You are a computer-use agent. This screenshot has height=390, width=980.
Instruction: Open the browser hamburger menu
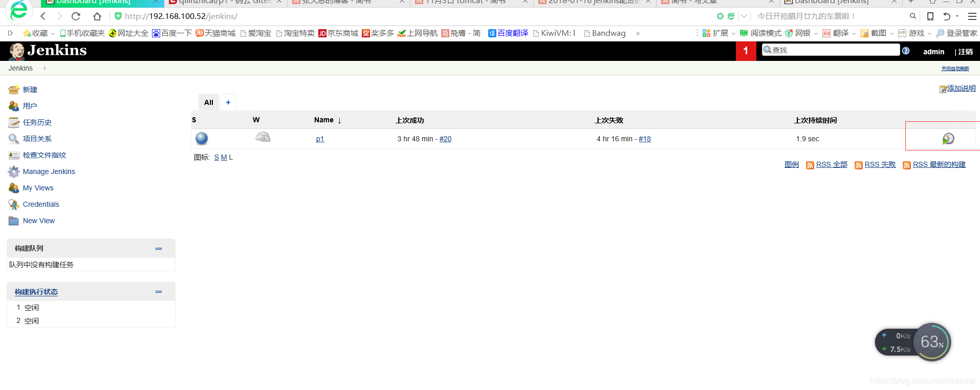click(x=972, y=16)
